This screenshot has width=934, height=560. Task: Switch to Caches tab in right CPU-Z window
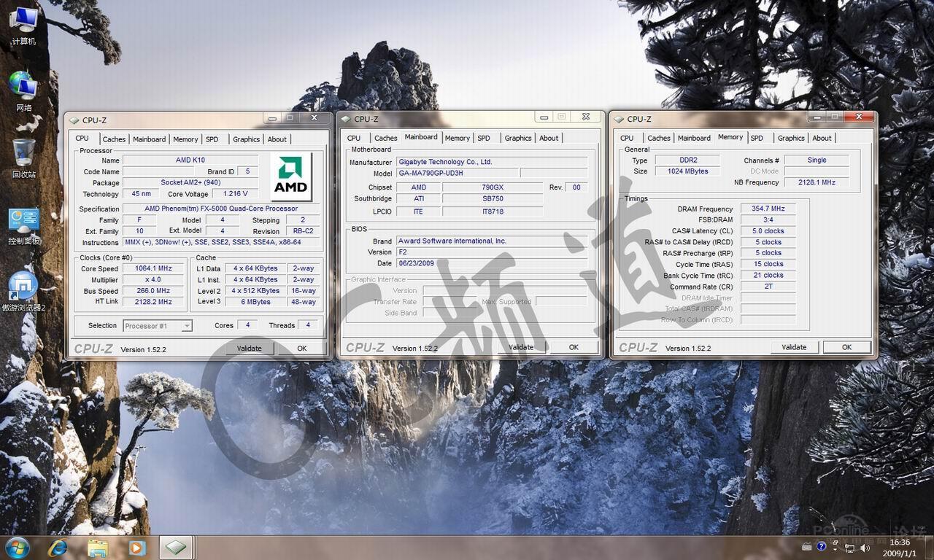coord(659,138)
